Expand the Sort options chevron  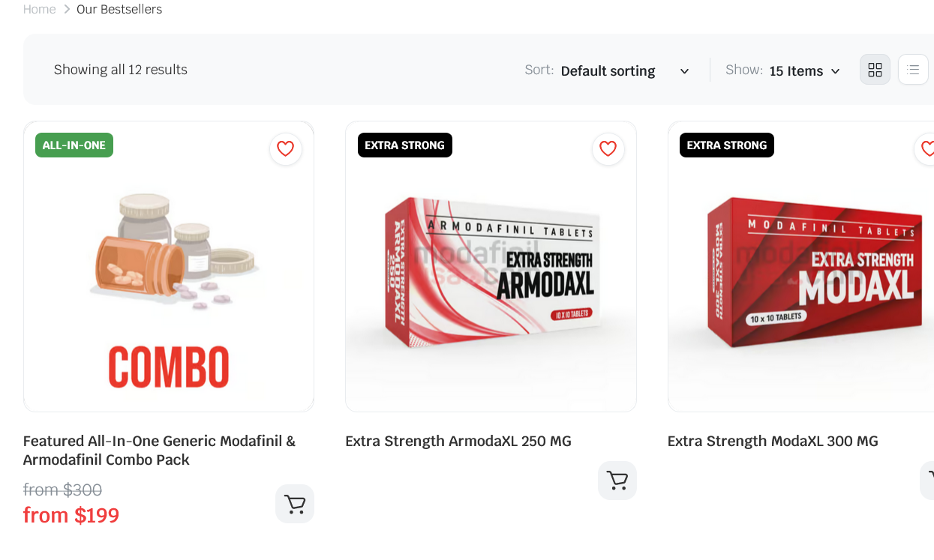[683, 71]
